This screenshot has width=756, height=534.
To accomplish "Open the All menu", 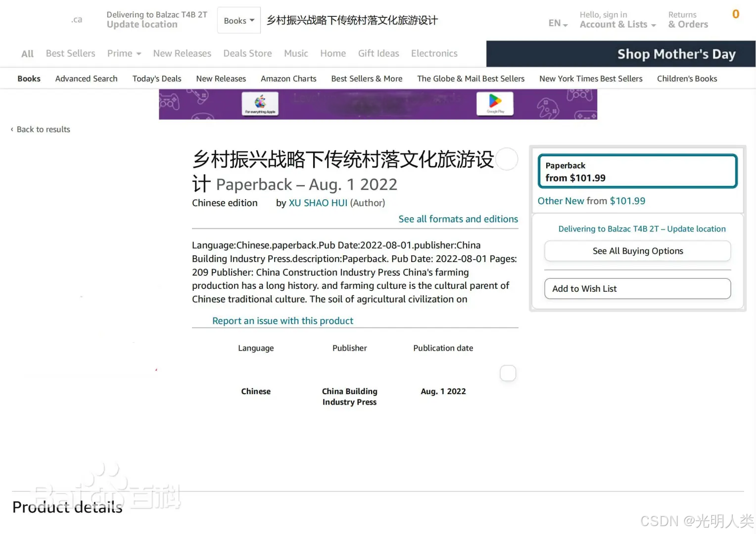I will coord(28,54).
